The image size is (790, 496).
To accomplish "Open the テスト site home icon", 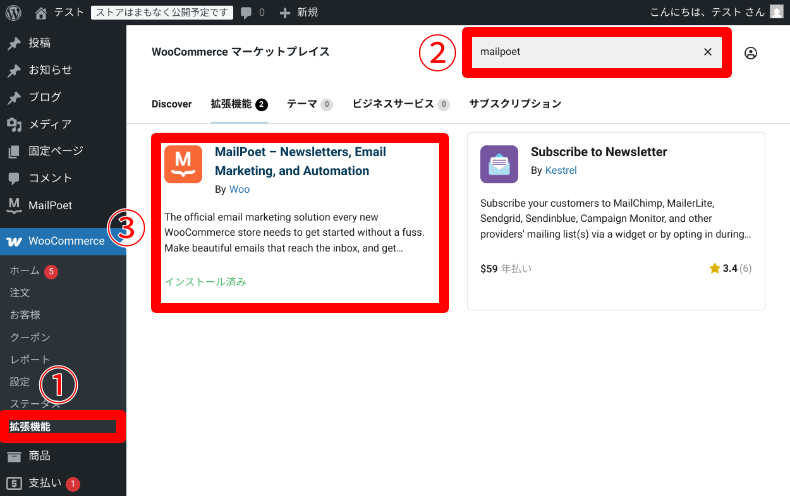I will pos(41,13).
